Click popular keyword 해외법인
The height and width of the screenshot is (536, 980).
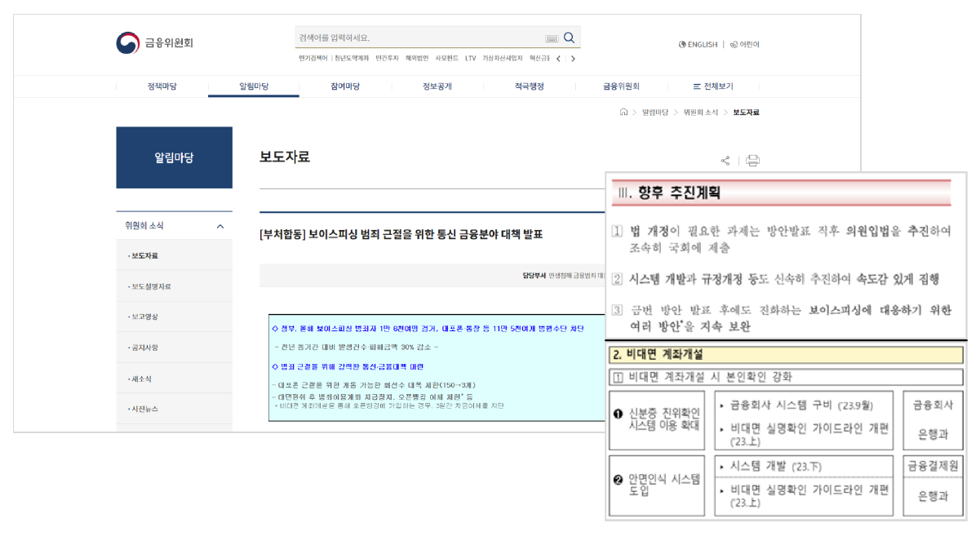[x=416, y=59]
